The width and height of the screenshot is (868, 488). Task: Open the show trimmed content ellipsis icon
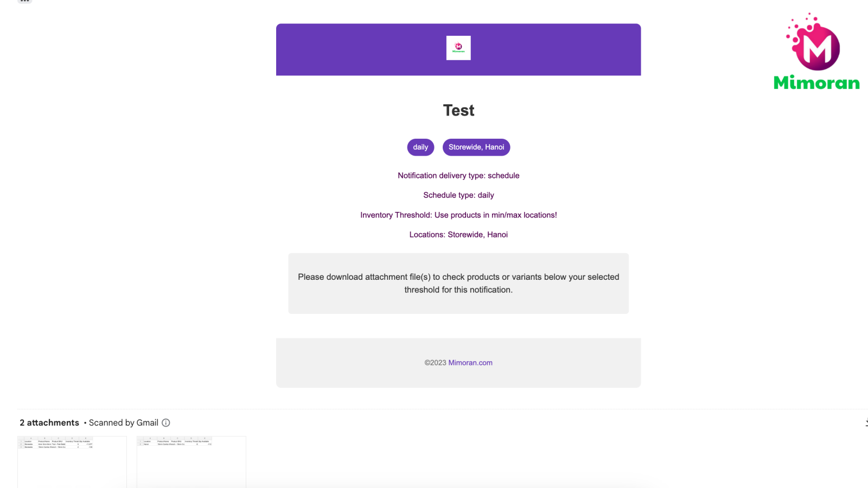click(x=25, y=1)
